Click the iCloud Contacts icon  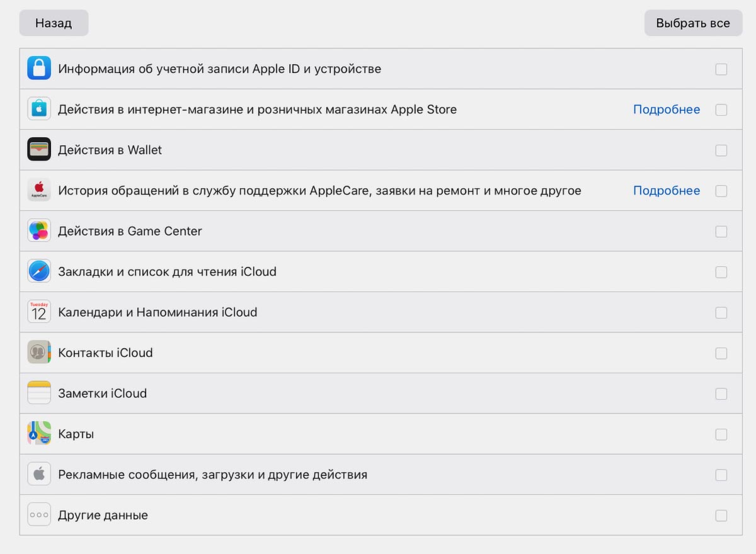click(x=39, y=353)
